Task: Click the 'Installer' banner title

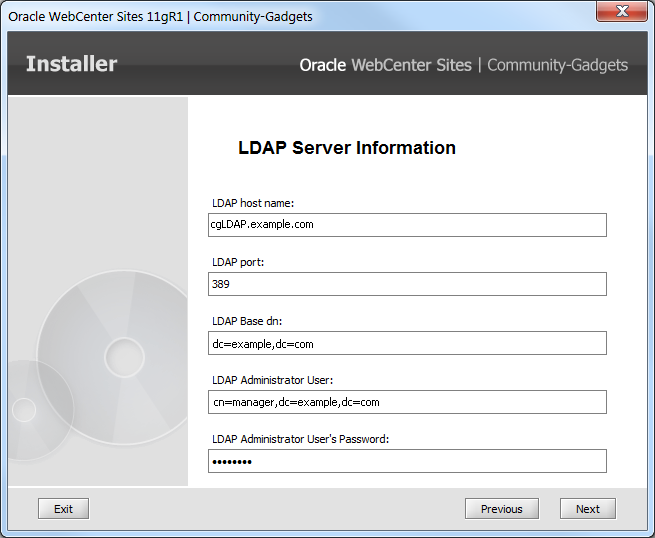Action: (71, 64)
